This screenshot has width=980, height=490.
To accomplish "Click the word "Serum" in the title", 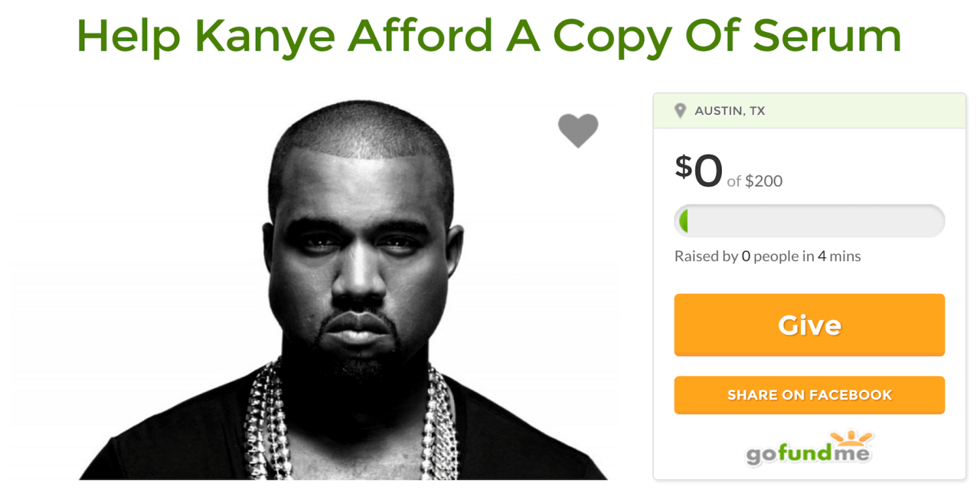I will 827,34.
